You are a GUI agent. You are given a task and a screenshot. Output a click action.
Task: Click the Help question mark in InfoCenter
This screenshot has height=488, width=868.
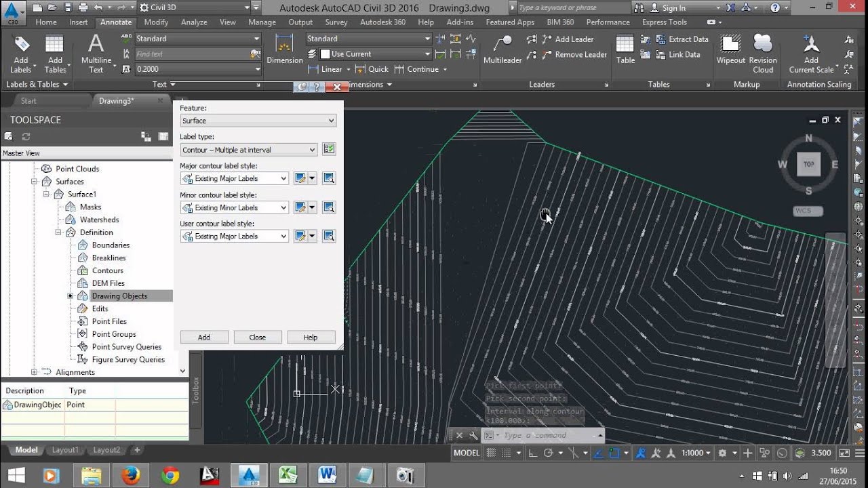tap(775, 7)
